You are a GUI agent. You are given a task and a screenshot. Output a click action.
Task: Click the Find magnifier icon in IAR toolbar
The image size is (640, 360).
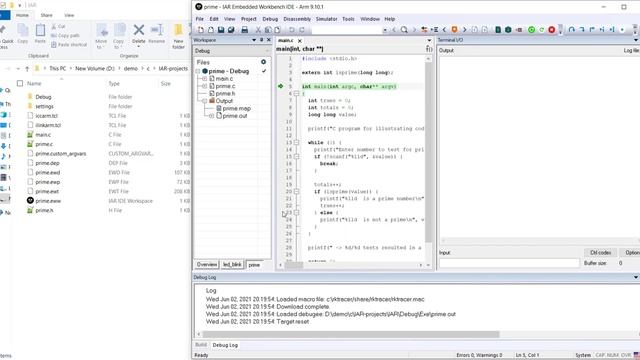point(404,30)
